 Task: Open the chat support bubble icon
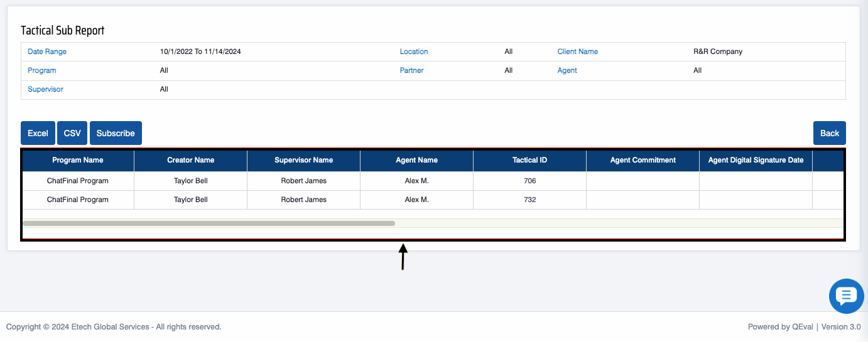point(846,296)
